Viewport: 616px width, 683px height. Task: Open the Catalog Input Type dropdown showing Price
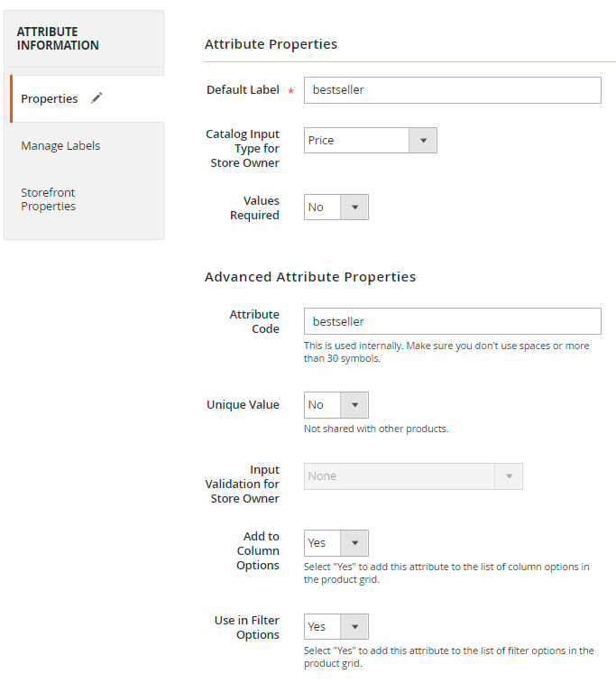pos(370,141)
